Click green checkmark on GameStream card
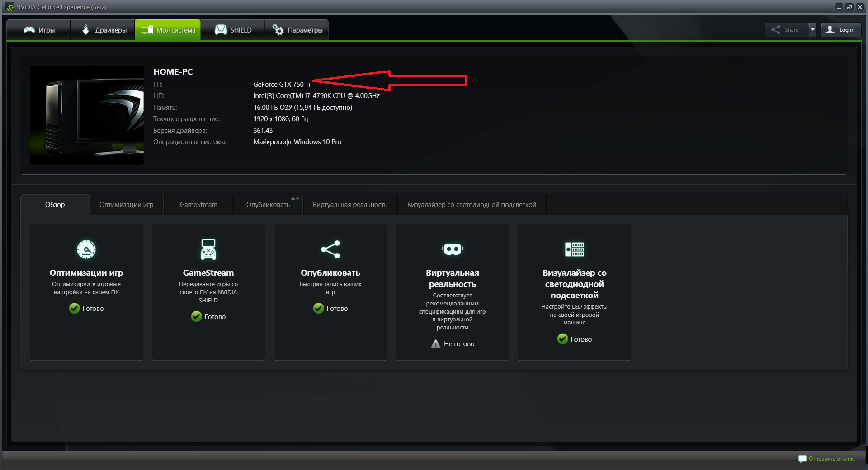Screen dimensions: 868x470 click(x=197, y=316)
